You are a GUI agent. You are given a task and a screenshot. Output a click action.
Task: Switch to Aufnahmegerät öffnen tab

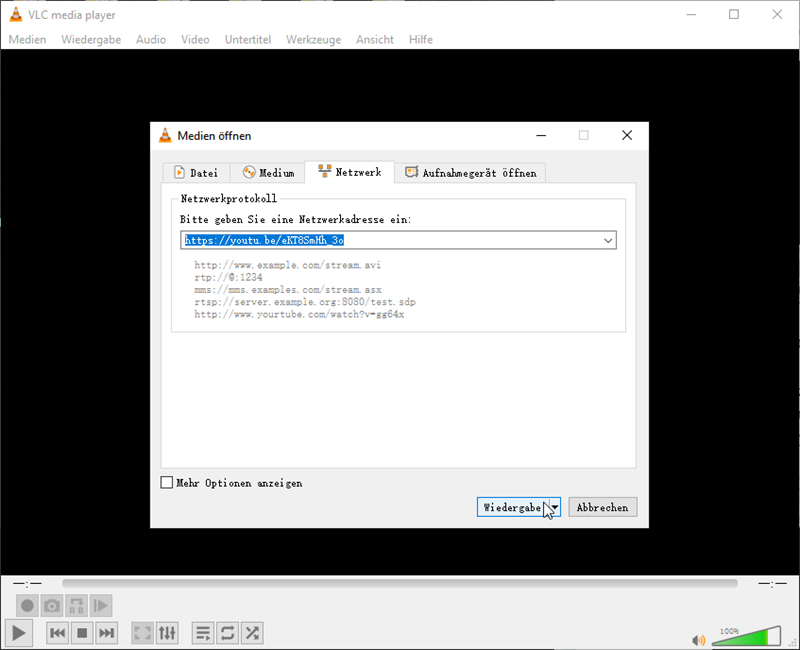[470, 173]
